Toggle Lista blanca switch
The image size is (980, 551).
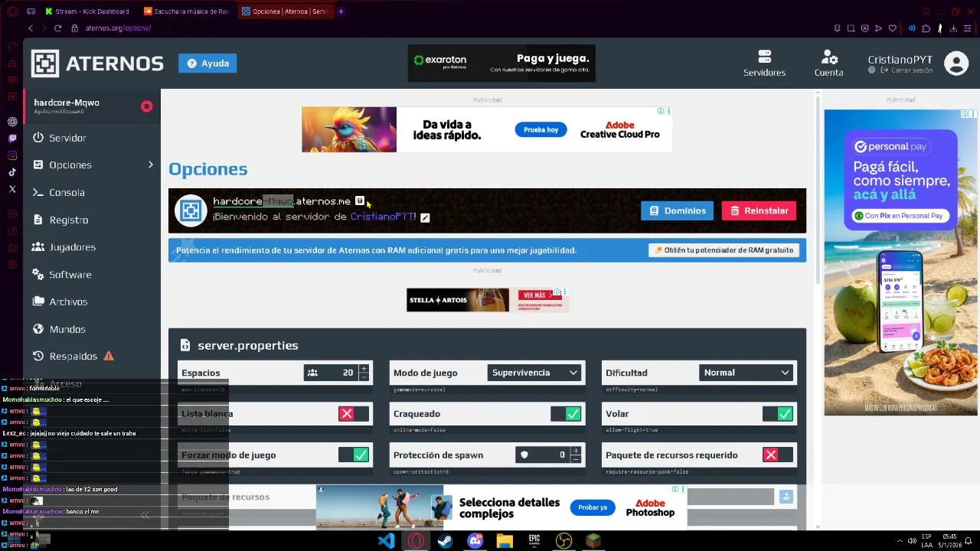[x=354, y=414]
